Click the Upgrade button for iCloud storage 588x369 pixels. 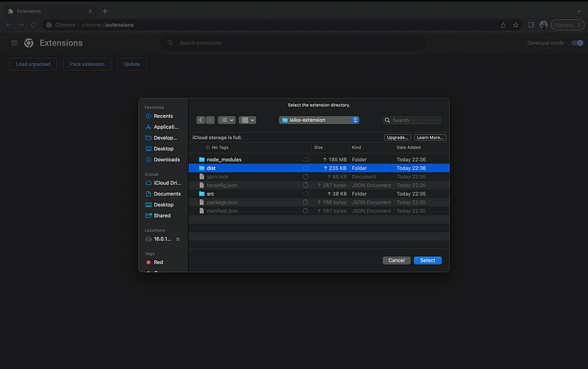click(x=397, y=137)
